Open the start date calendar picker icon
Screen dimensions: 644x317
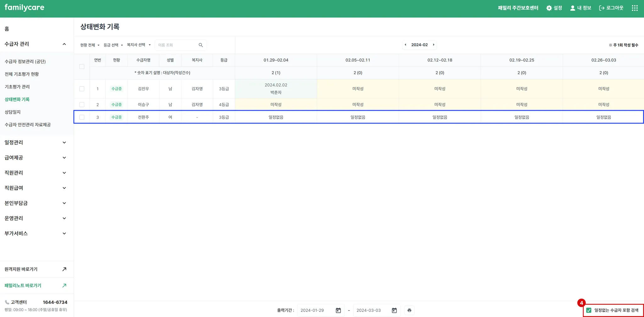[x=338, y=310]
